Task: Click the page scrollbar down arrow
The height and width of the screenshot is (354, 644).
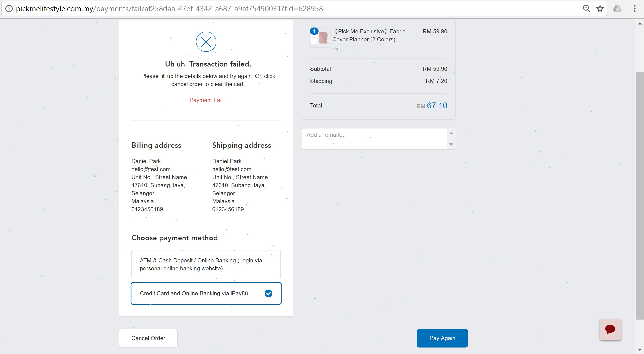Action: (x=640, y=349)
